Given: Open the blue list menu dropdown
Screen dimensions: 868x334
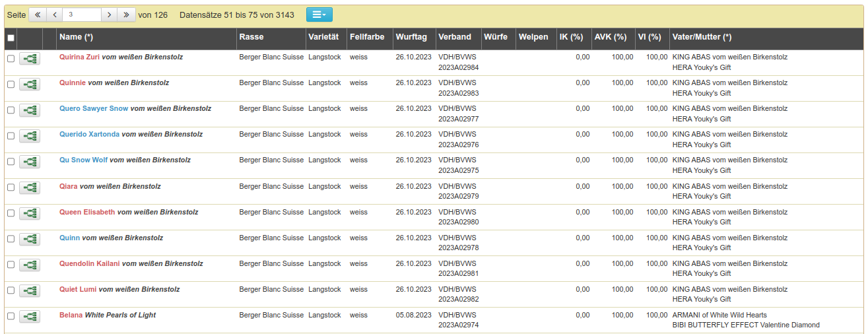Looking at the screenshot, I should pyautogui.click(x=319, y=15).
